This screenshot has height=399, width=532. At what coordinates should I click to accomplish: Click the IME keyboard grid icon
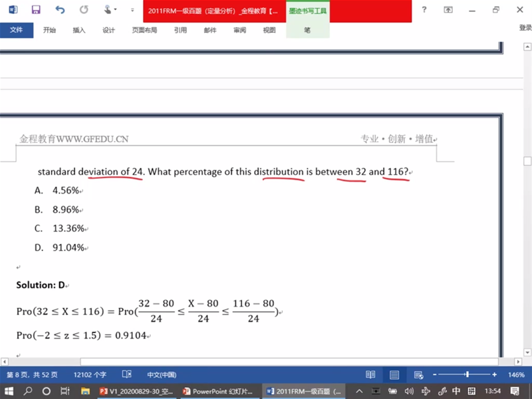[471, 391]
